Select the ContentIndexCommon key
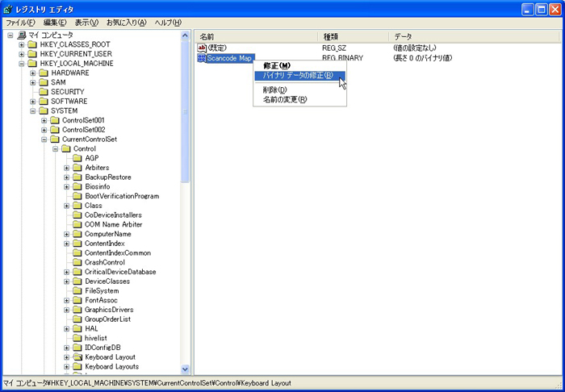The height and width of the screenshot is (392, 565). 118,253
